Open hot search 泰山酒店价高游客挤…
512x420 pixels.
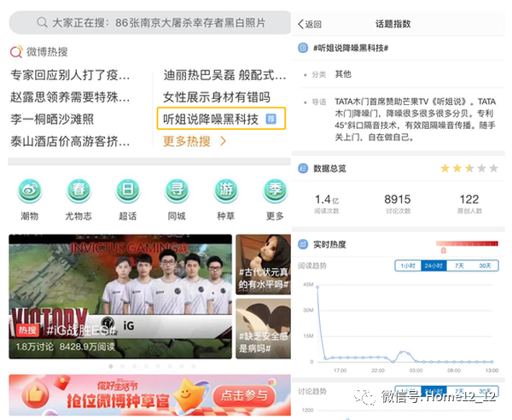coord(70,141)
